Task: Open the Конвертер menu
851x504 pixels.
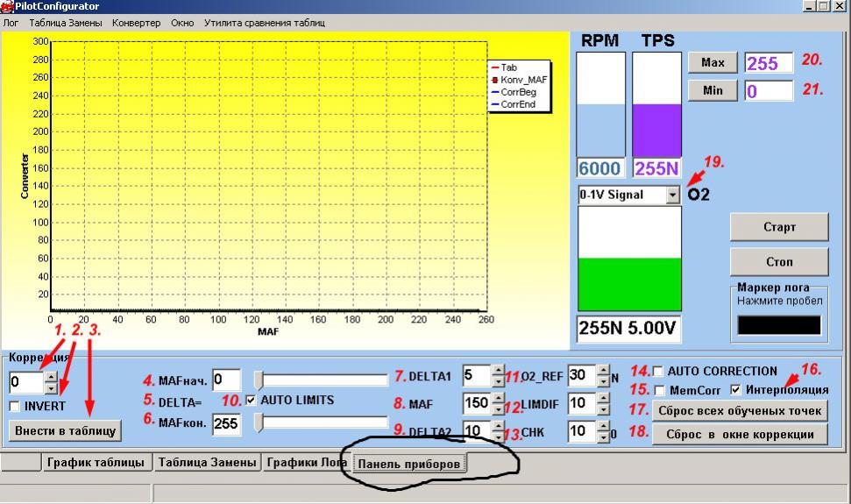Action: [136, 23]
